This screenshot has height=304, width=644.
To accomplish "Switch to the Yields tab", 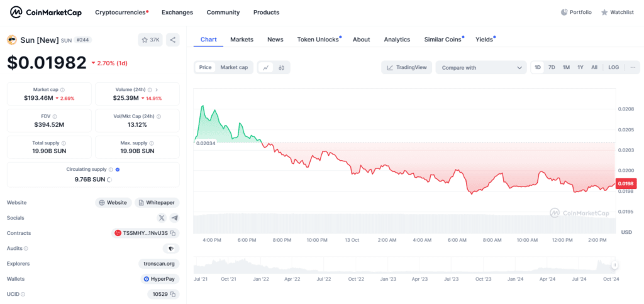I will point(486,40).
